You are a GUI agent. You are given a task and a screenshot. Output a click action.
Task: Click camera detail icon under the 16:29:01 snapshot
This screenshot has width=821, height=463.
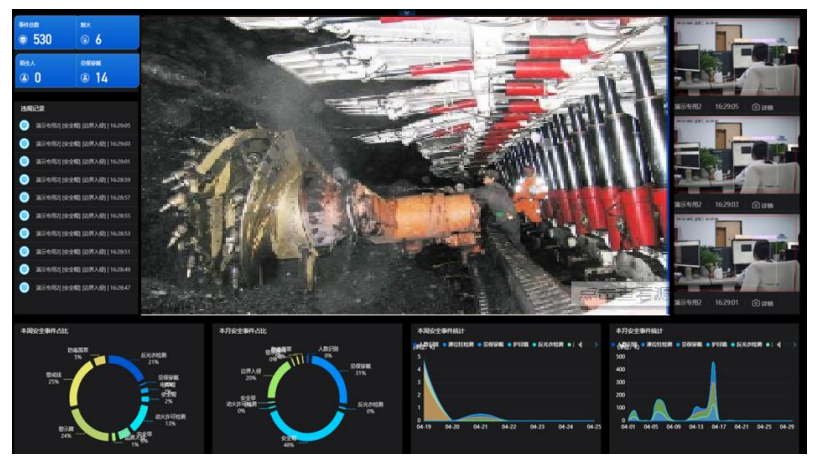point(756,303)
